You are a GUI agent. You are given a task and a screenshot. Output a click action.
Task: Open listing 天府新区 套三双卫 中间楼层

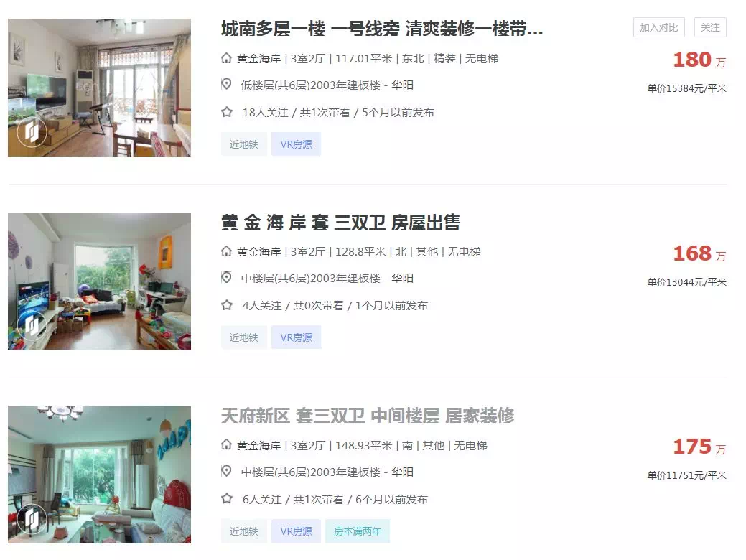pyautogui.click(x=368, y=416)
